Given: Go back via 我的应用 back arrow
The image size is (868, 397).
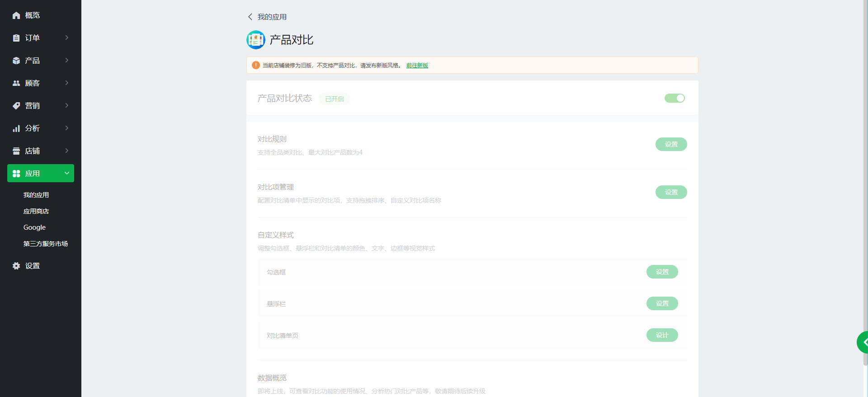Looking at the screenshot, I should point(250,17).
